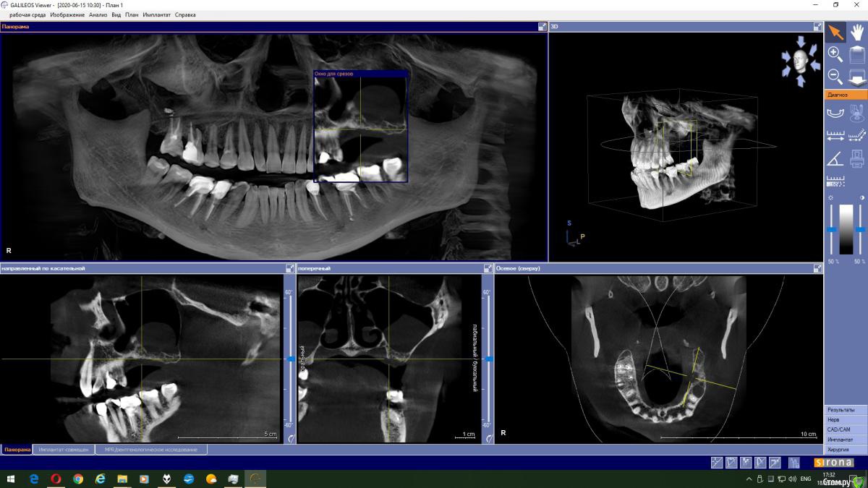Rotate the 3D view using the head orientation icon

click(800, 61)
